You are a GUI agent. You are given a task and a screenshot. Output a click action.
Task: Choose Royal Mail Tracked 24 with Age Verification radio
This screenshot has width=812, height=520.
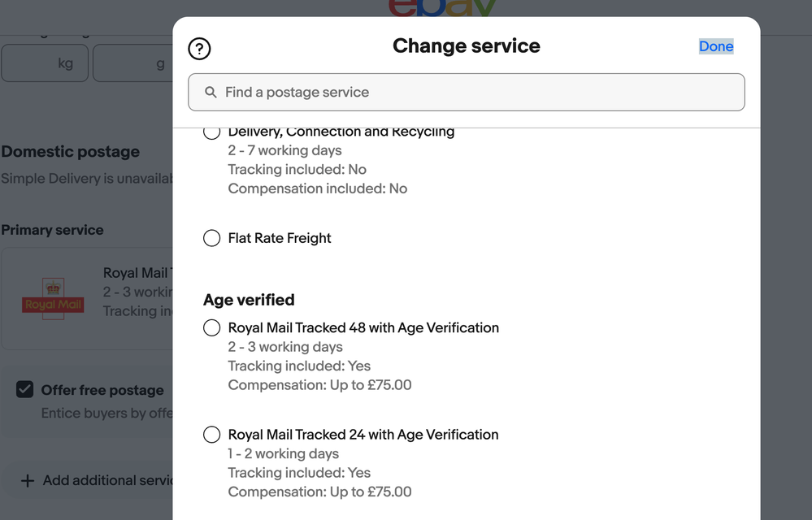pos(212,435)
